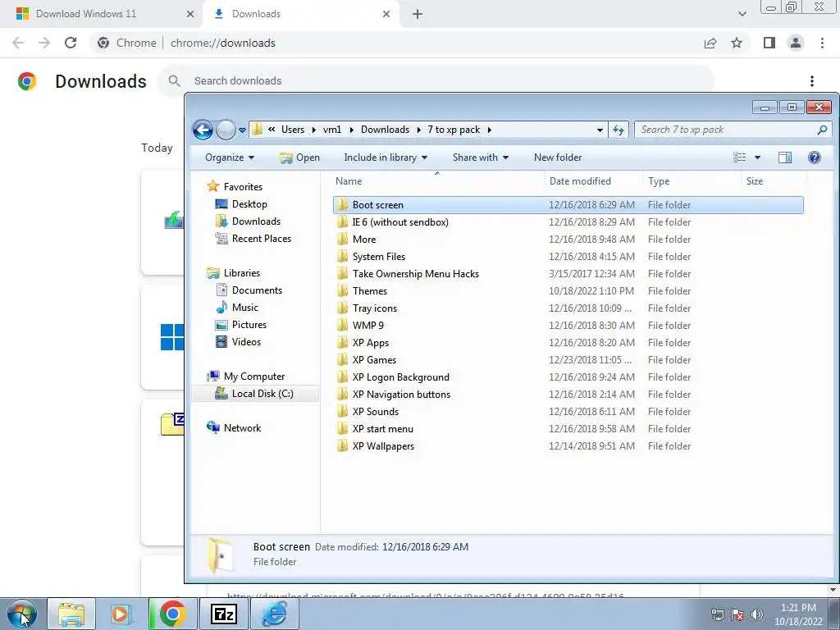Sort by the Type column header
The height and width of the screenshot is (630, 840).
[659, 181]
